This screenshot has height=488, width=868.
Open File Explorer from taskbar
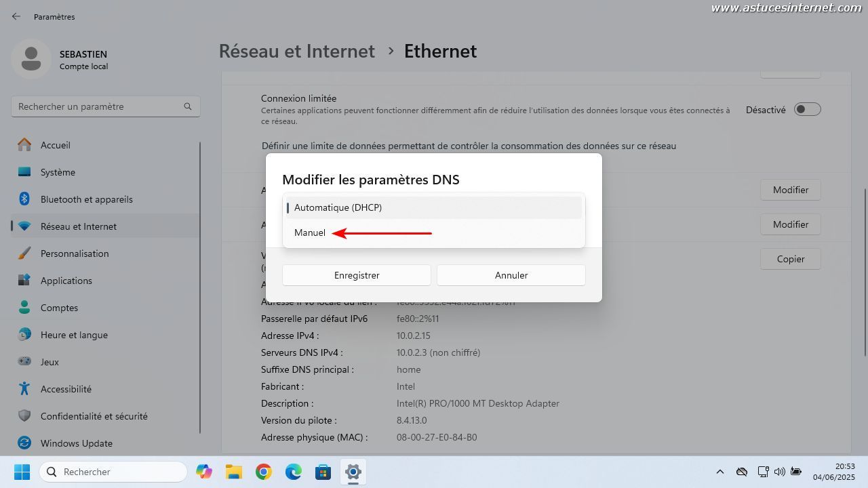pos(234,472)
